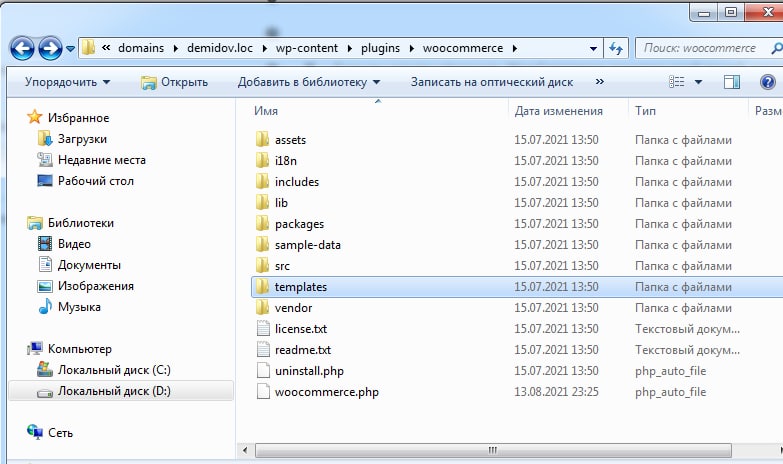Select Библиотеки in the navigation pane

70,223
